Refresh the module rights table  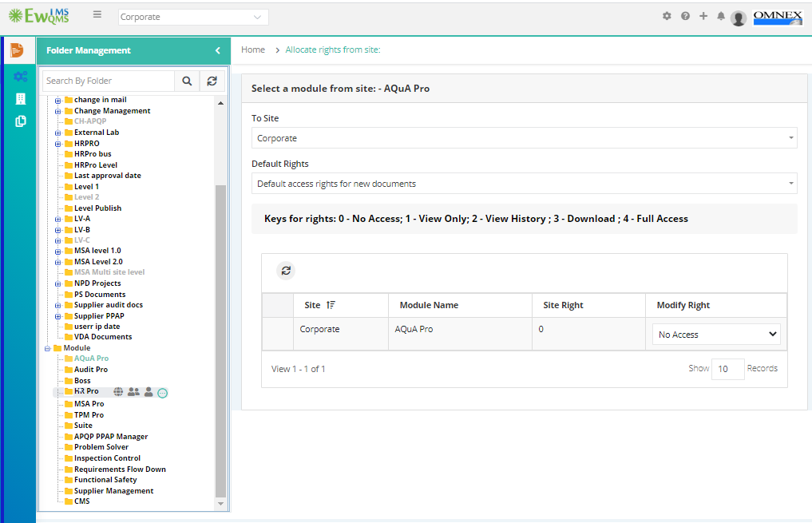coord(286,271)
